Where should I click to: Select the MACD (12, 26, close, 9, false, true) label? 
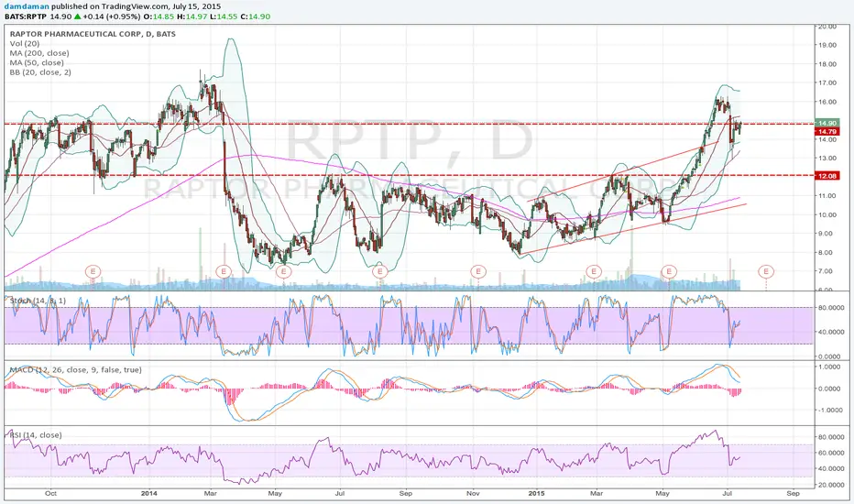pos(76,369)
